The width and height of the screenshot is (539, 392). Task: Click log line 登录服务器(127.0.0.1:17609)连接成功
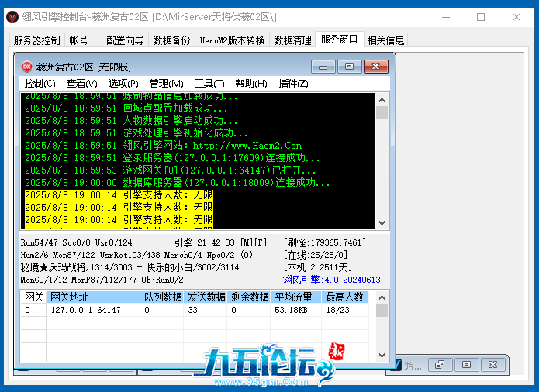pos(172,158)
